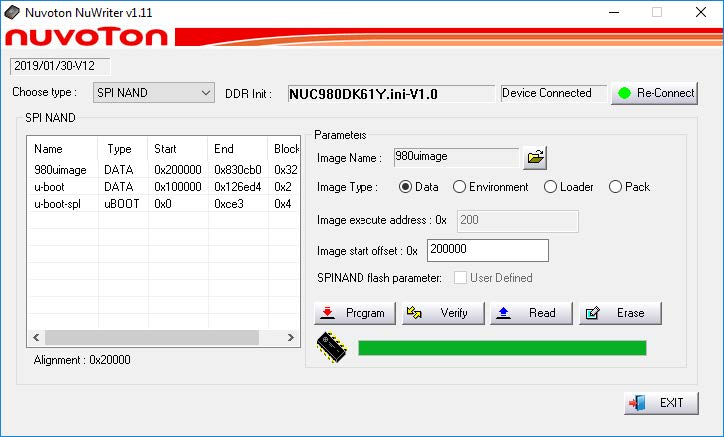This screenshot has height=437, width=724.
Task: Click the Read button
Action: point(531,313)
